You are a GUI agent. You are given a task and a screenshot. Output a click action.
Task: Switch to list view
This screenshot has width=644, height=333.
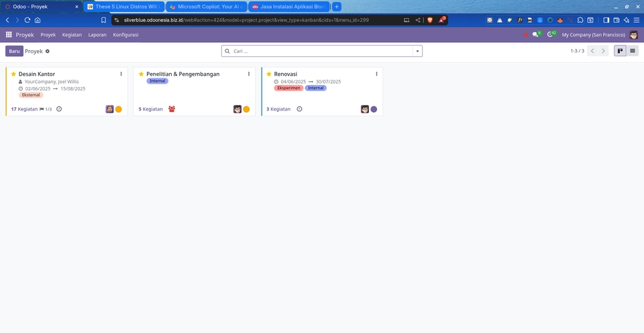[633, 51]
